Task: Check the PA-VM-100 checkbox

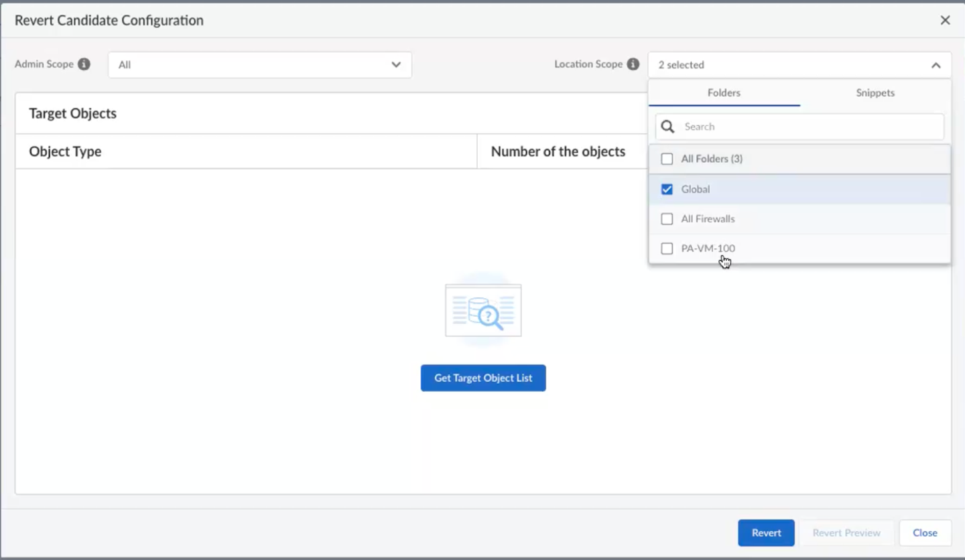Action: tap(667, 249)
